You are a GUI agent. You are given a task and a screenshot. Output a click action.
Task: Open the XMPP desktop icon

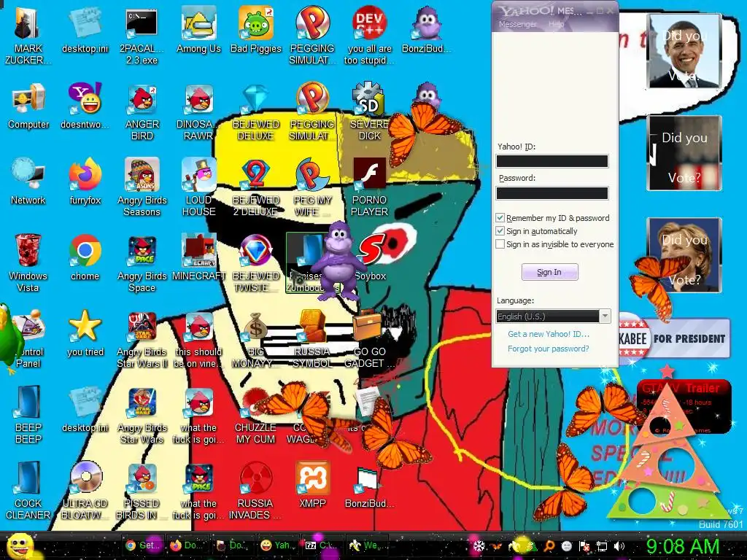(312, 485)
